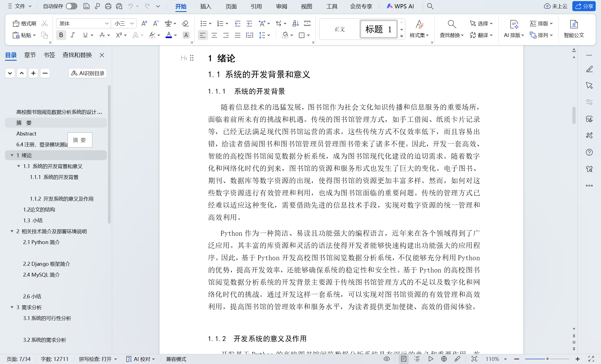
Task: Toggle the AutoSave switch
Action: coord(72,6)
